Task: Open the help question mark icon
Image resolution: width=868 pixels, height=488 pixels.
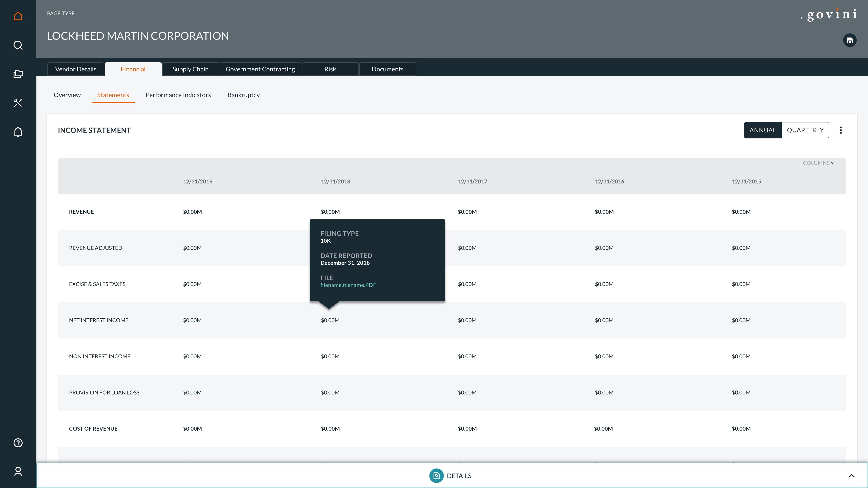Action: (x=18, y=443)
